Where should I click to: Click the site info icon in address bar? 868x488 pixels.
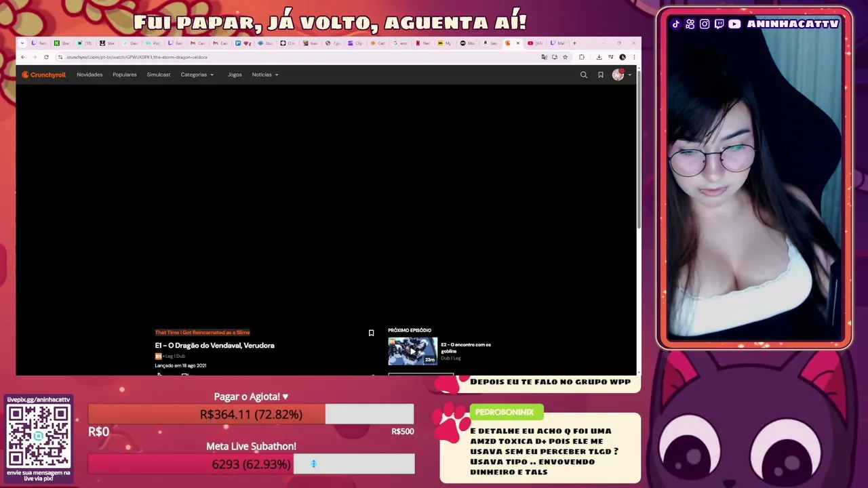pos(60,57)
